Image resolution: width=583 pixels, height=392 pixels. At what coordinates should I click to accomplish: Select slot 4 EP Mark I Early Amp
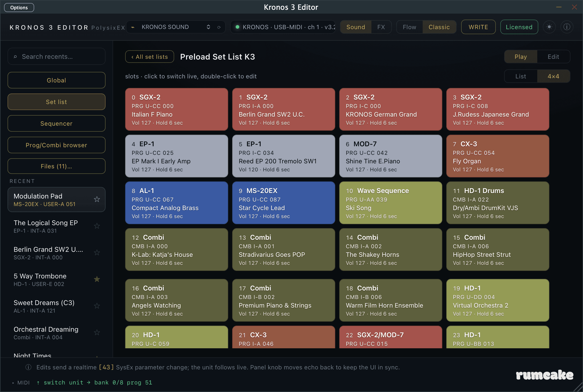[x=176, y=156]
